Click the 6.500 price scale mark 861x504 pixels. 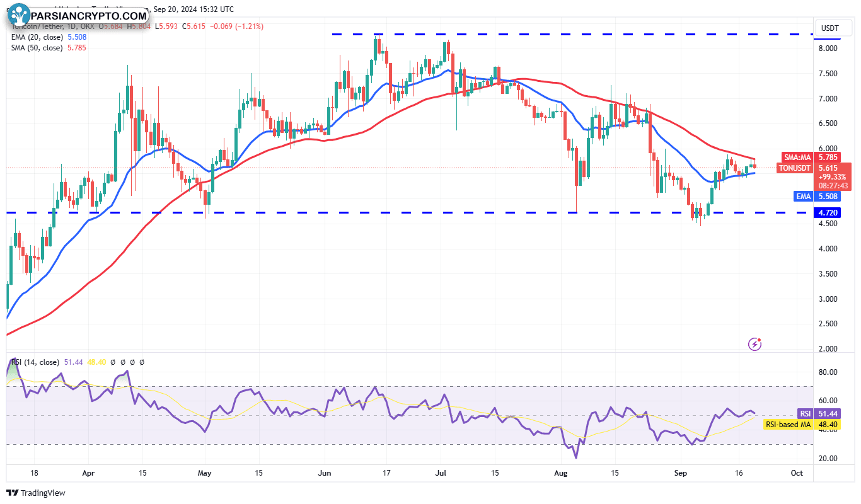828,123
